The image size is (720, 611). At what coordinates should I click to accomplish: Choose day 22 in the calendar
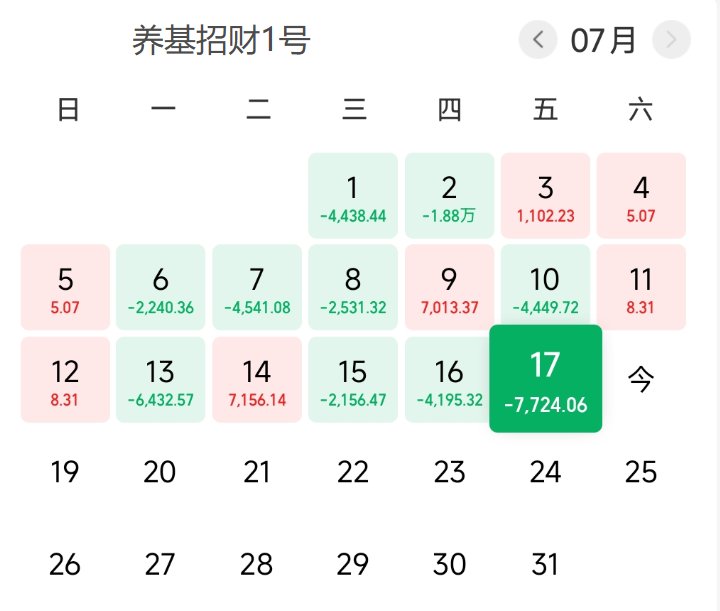[x=353, y=472]
